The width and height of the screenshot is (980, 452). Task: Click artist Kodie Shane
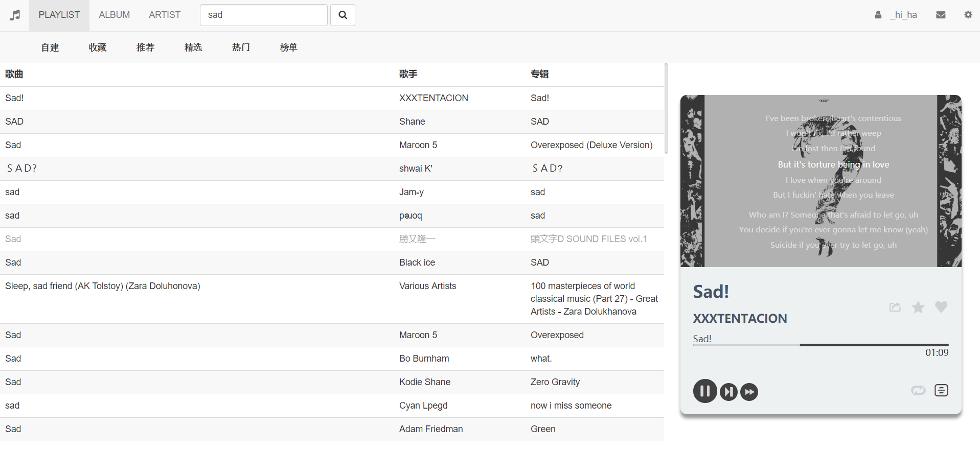[424, 382]
